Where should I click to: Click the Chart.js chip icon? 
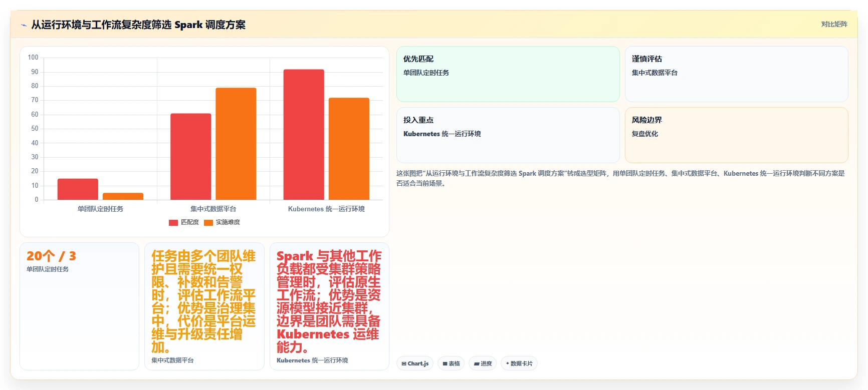(404, 364)
